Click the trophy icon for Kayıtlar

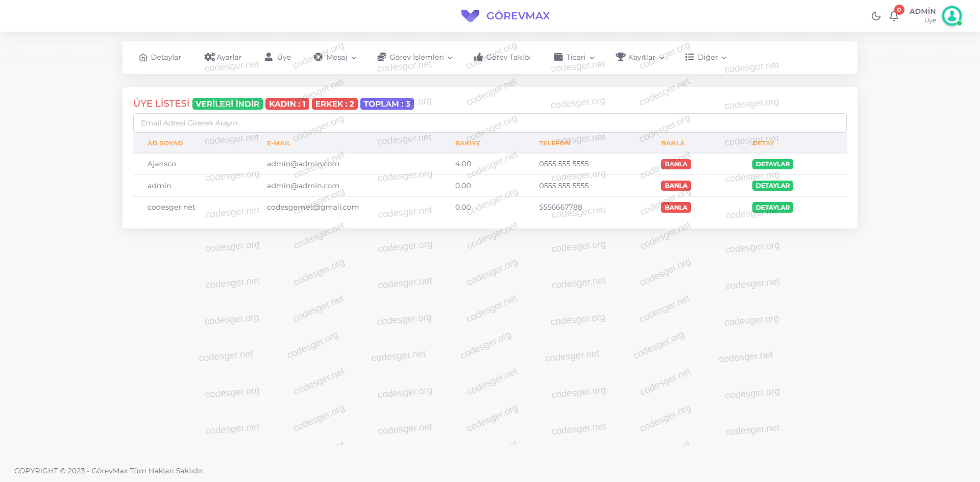620,57
